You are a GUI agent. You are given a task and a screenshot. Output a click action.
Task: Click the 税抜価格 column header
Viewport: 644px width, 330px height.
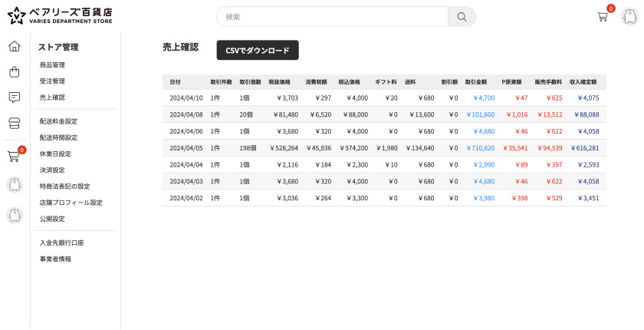click(279, 82)
